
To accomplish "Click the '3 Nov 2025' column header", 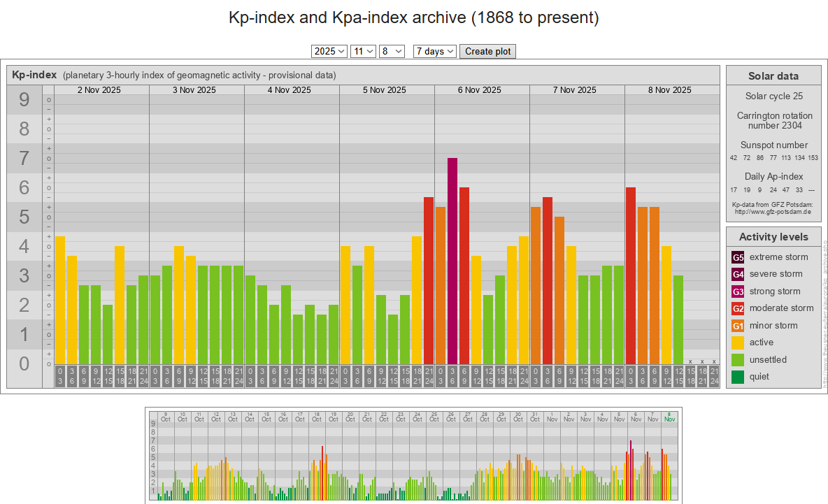I will 194,90.
